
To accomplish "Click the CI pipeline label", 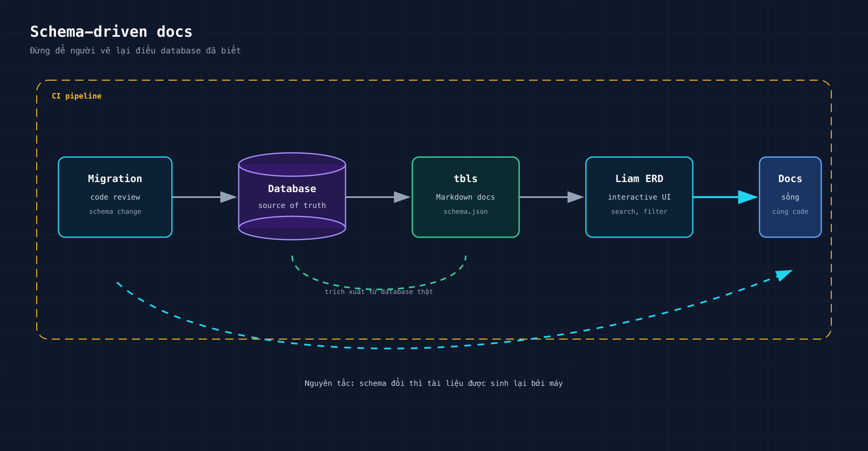I will (x=76, y=96).
